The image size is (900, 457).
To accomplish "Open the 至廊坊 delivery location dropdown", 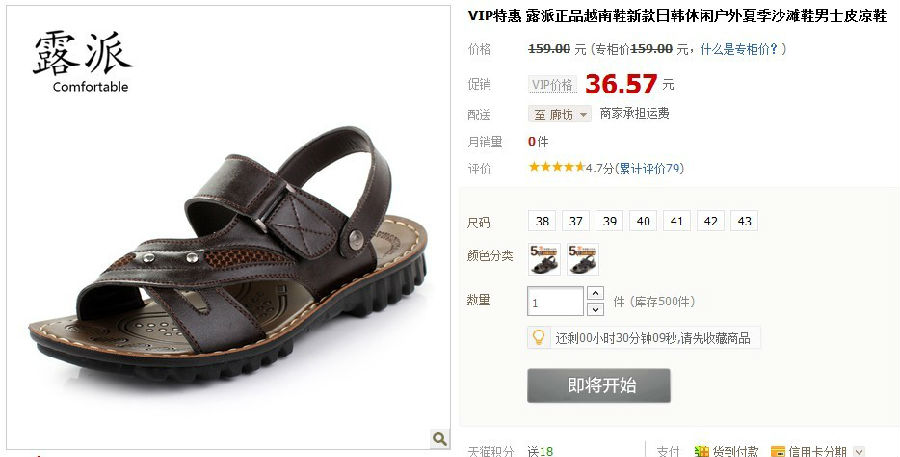I will [560, 114].
